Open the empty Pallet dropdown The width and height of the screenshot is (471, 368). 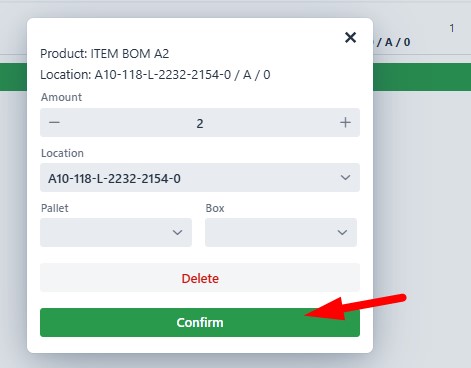(116, 232)
